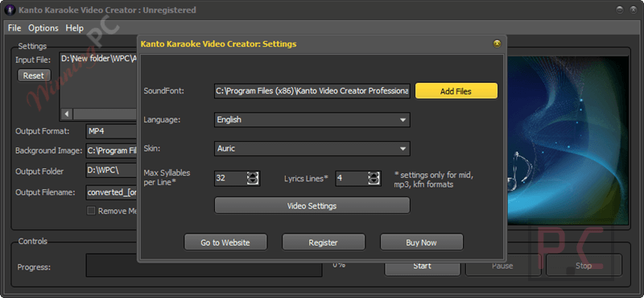Select the input file path entry

pyautogui.click(x=98, y=59)
